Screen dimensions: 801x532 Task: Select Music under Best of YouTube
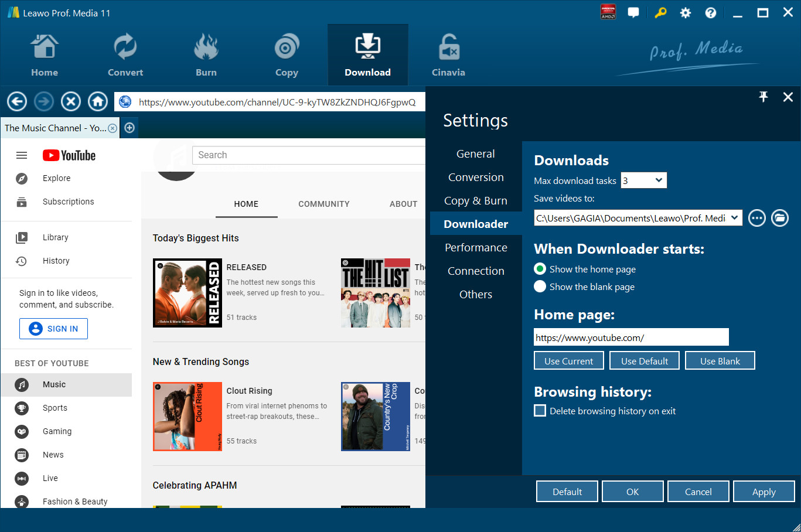click(x=67, y=384)
